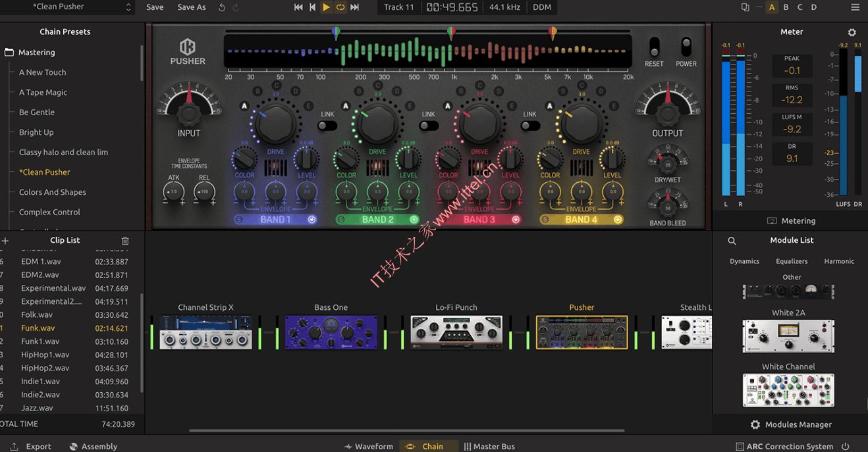Viewport: 868px width, 452px height.
Task: Open the hamburger menu at top right
Action: coord(855,7)
